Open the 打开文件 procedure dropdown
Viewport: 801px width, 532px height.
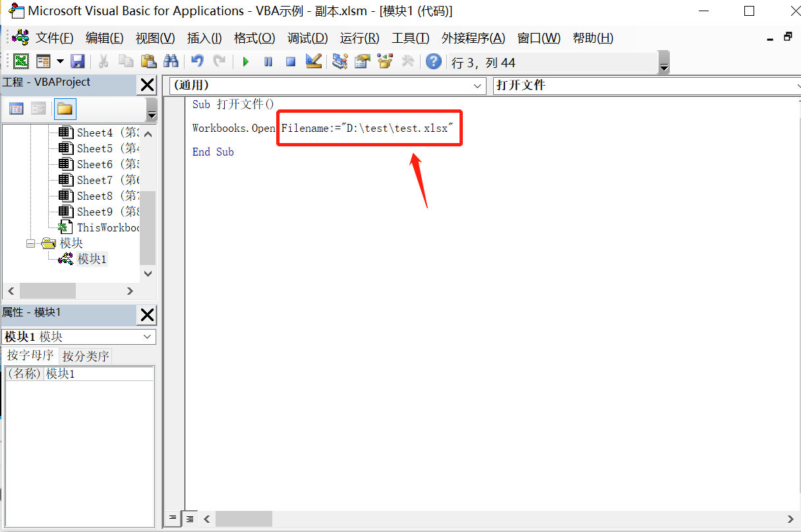[x=798, y=86]
